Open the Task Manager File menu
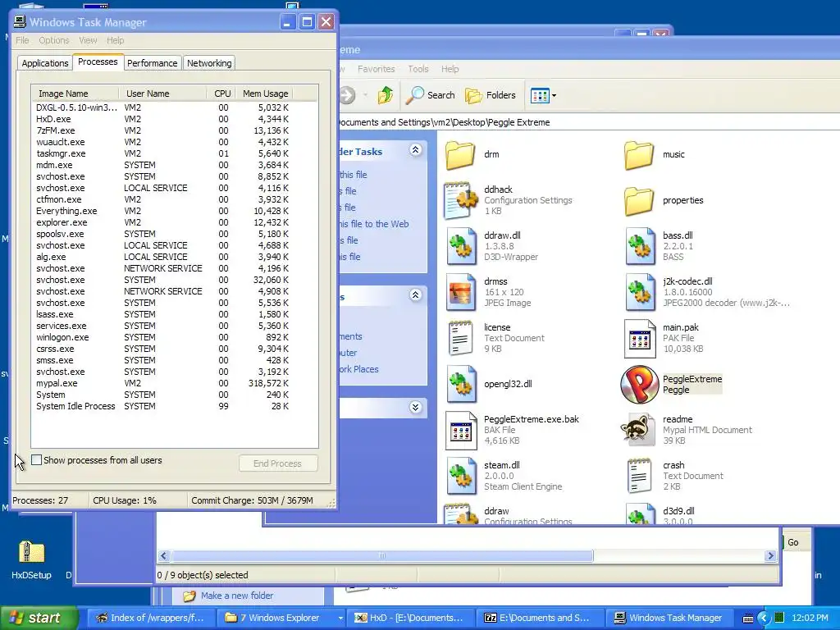Viewport: 840px width, 630px height. 22,40
